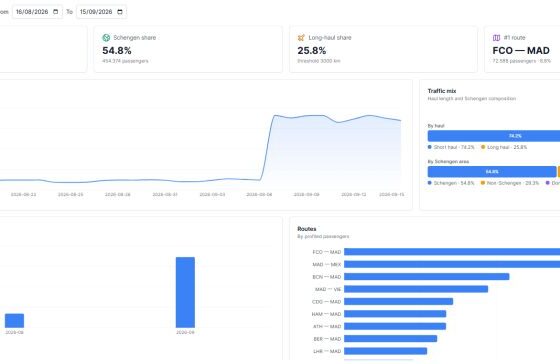560x364 pixels.
Task: Click the Short haul legend dot
Action: point(430,147)
